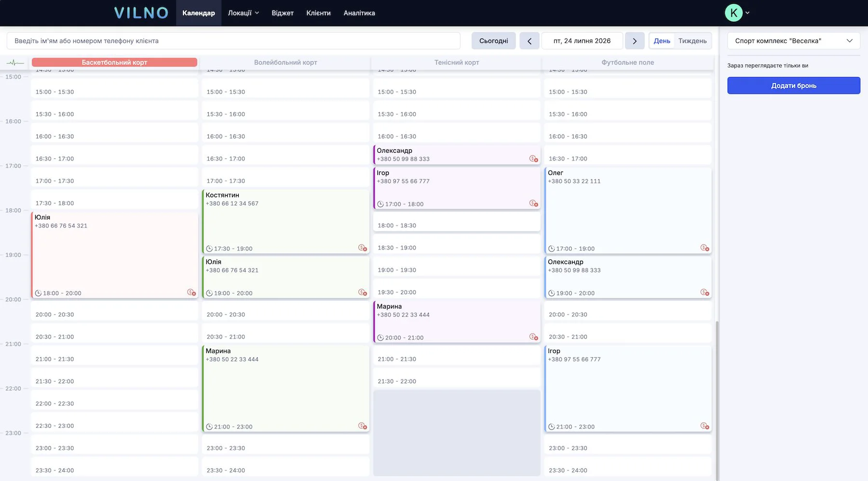868x481 pixels.
Task: Click the pulse activity icon near court headers
Action: pyautogui.click(x=15, y=63)
